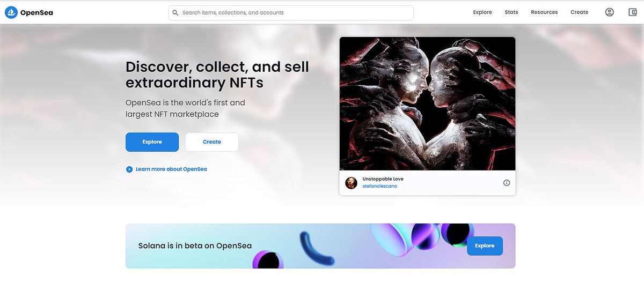Click Explore button on Solana banner
Viewport: 644px width, 290px height.
click(x=485, y=246)
